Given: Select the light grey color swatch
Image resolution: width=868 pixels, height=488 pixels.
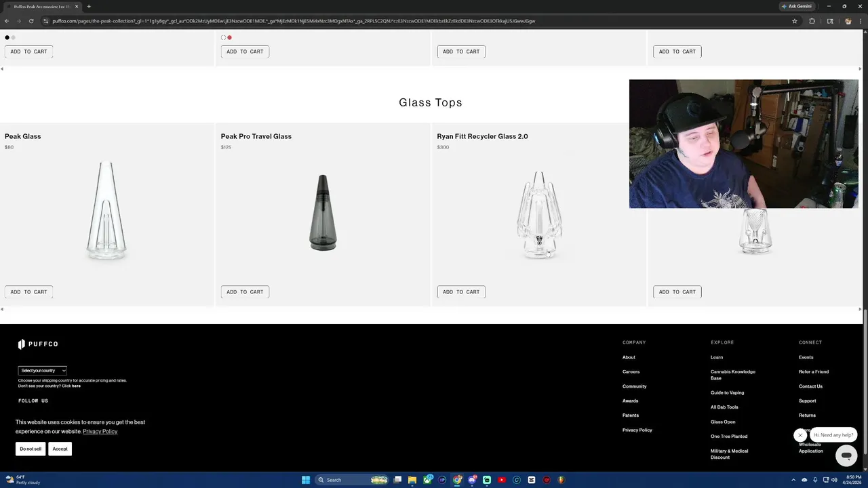Looking at the screenshot, I should point(14,38).
